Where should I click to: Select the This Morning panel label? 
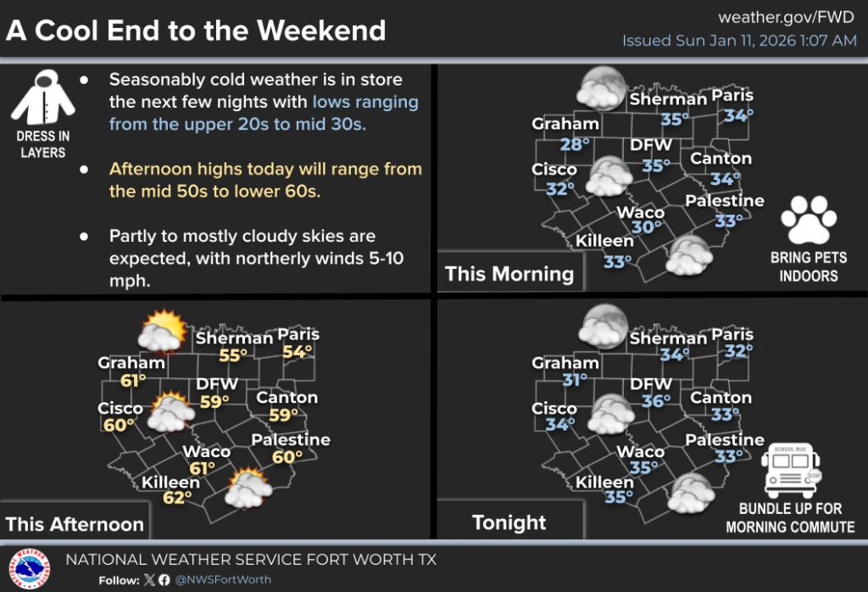click(x=509, y=274)
